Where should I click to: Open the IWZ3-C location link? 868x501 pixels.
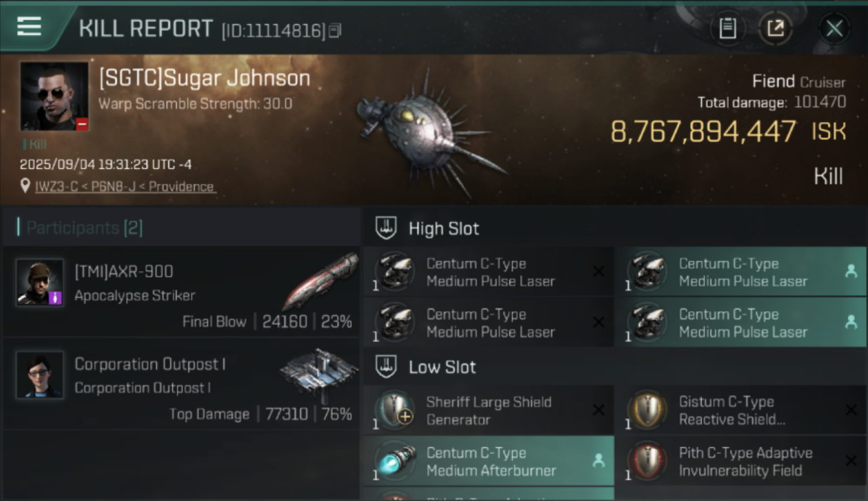click(124, 186)
